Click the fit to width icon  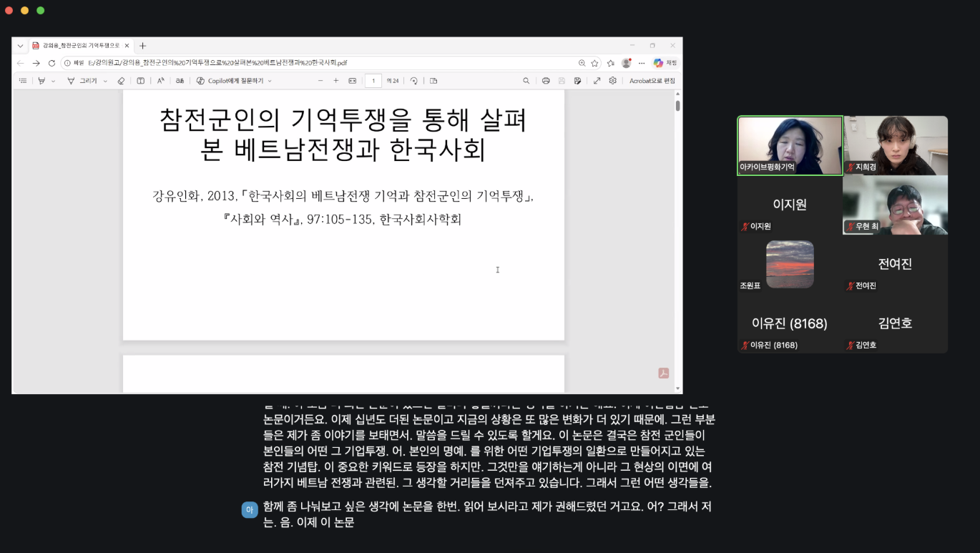(x=352, y=81)
